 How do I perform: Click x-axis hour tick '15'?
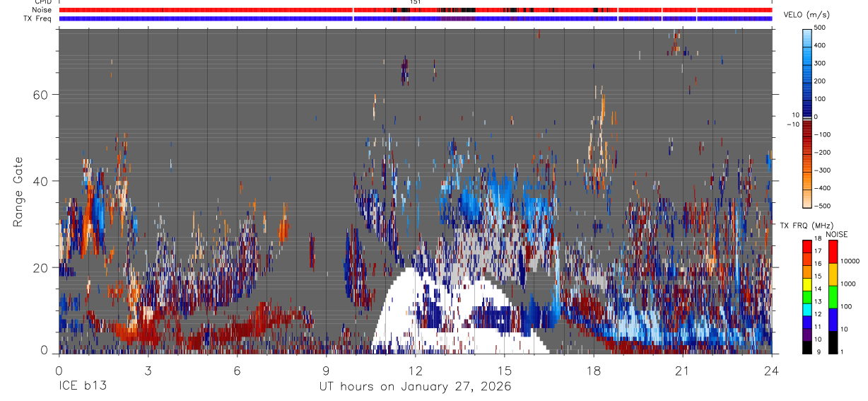point(505,370)
